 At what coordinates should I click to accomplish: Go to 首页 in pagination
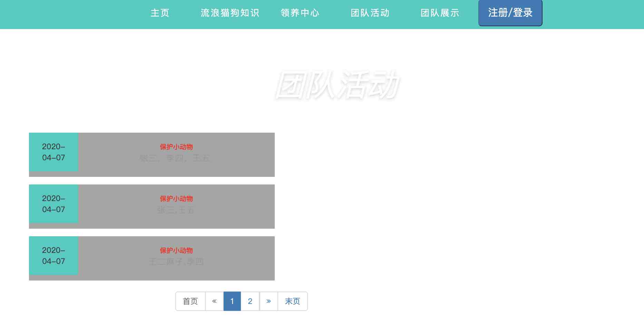click(x=191, y=301)
